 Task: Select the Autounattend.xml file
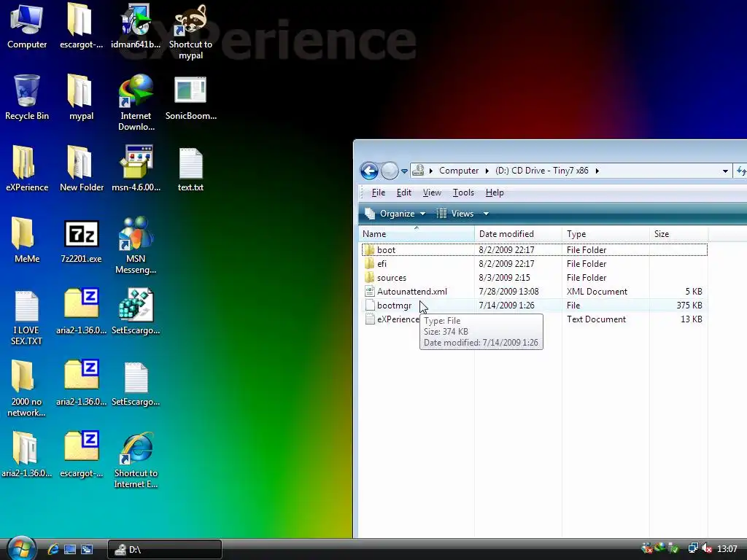[x=535, y=292]
